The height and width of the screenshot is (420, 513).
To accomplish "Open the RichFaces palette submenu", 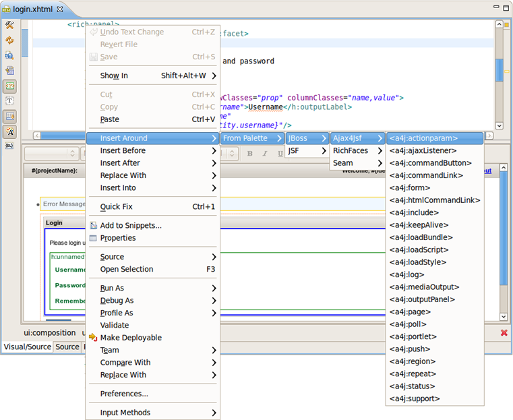I will (x=357, y=150).
